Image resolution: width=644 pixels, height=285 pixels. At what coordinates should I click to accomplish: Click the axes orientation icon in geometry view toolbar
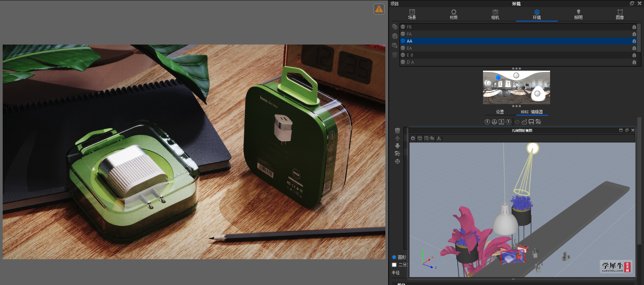tap(439, 138)
